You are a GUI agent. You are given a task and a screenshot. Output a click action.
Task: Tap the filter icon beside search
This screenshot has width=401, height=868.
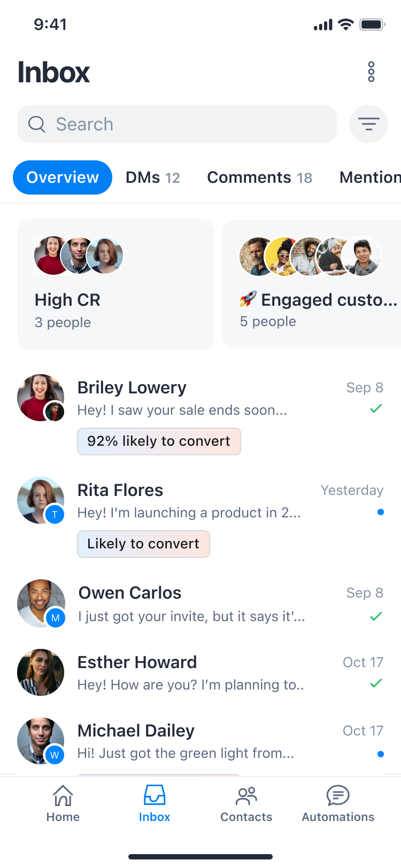pyautogui.click(x=368, y=124)
